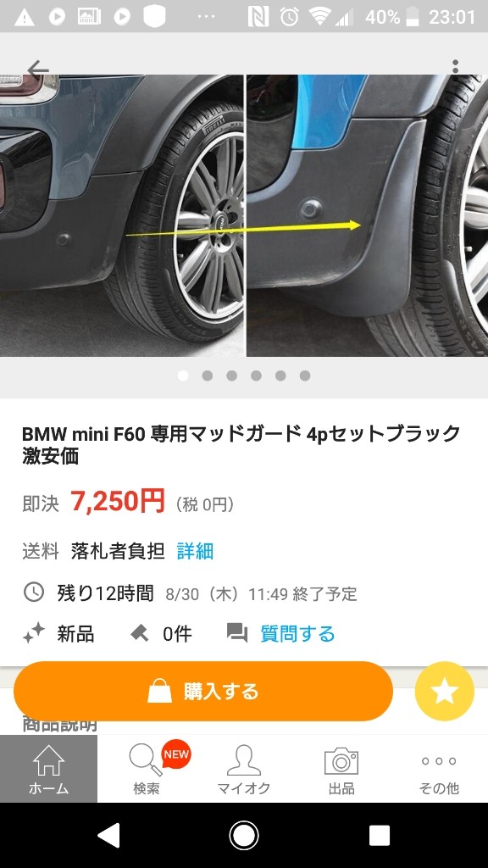The height and width of the screenshot is (868, 488).
Task: Tap the 質問する link
Action: pos(297,633)
